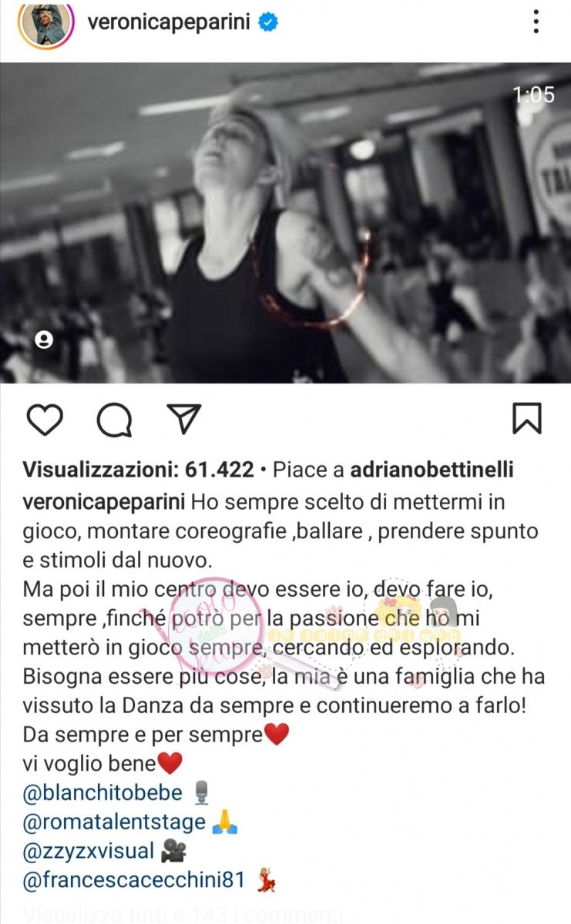This screenshot has height=924, width=571.
Task: View tagged people icon on video
Action: (44, 339)
